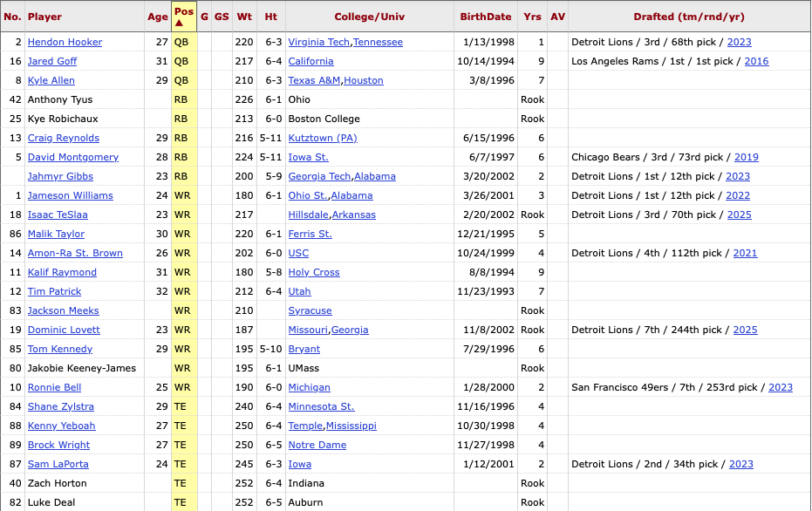Open California college link
The width and height of the screenshot is (812, 511).
[x=310, y=61]
